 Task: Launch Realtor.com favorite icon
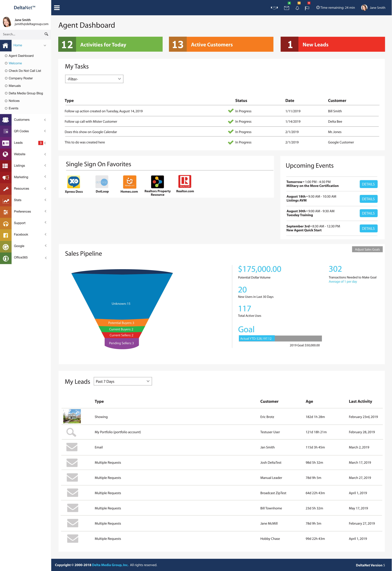pos(185,182)
